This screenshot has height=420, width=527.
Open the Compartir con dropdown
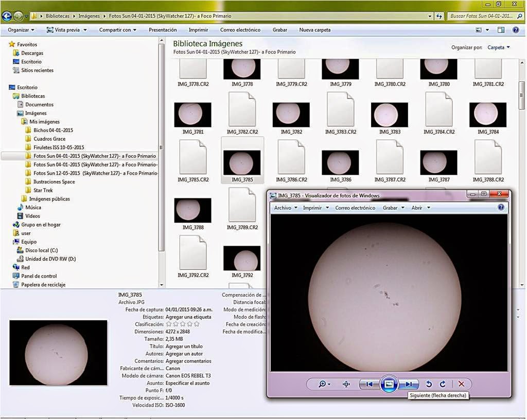point(118,30)
